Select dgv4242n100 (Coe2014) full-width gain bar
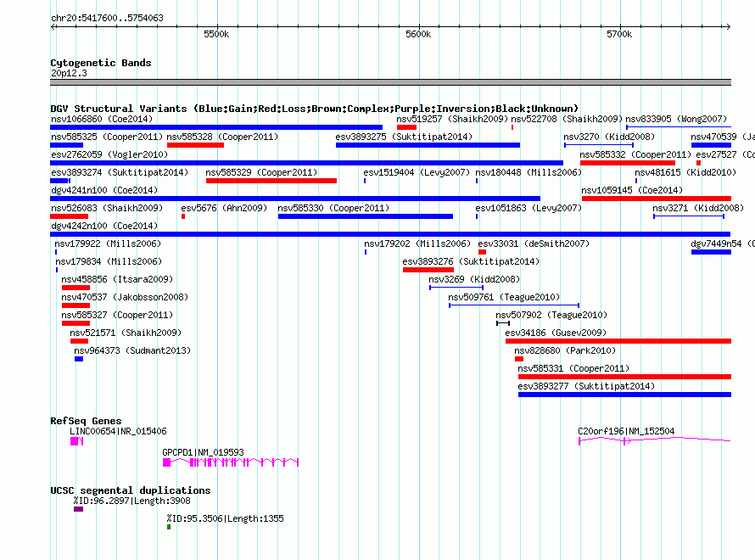This screenshot has width=755, height=560. pyautogui.click(x=390, y=234)
